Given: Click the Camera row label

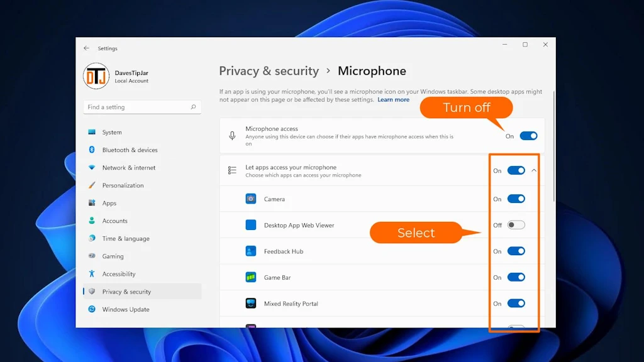Looking at the screenshot, I should [274, 199].
